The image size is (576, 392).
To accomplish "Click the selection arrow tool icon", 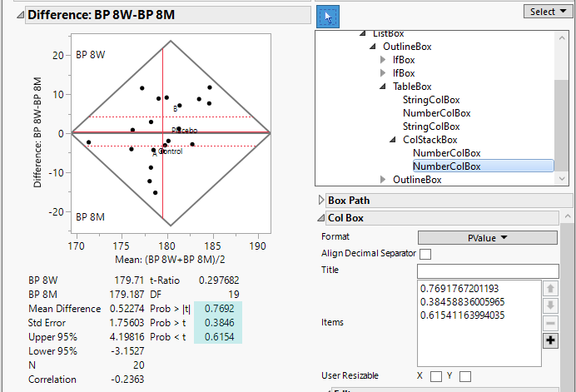I will click(328, 17).
